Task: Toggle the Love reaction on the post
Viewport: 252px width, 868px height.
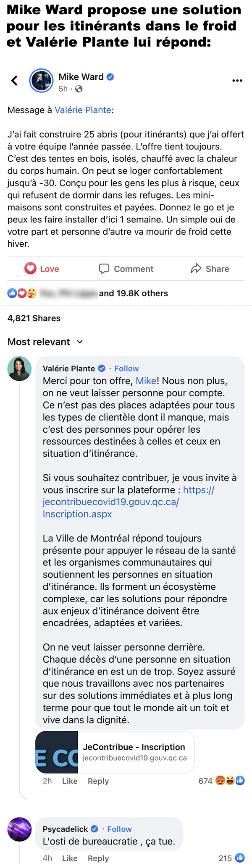Action: pyautogui.click(x=42, y=269)
